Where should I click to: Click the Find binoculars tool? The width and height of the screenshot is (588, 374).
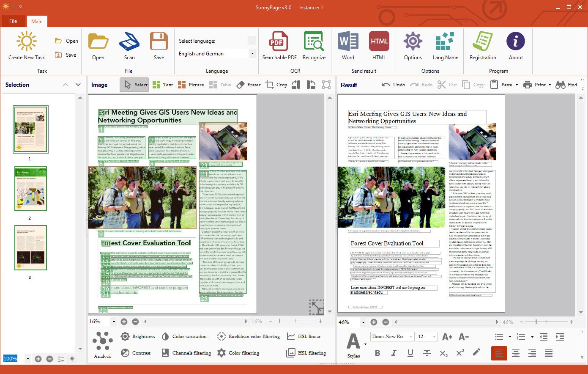coord(566,85)
